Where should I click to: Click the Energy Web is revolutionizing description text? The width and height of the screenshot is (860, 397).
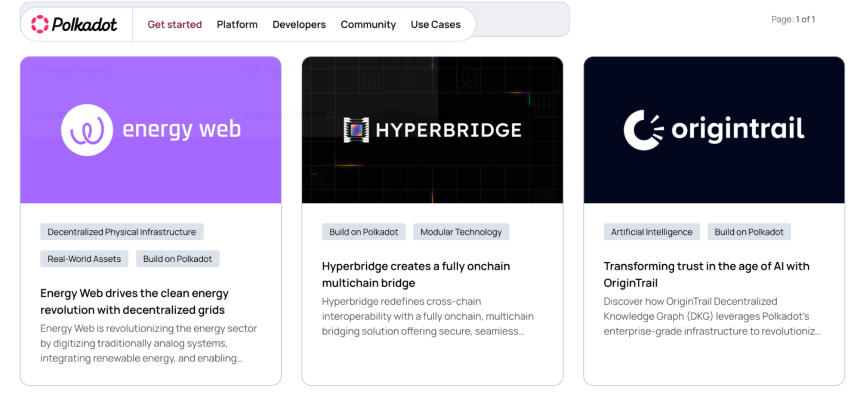[149, 343]
